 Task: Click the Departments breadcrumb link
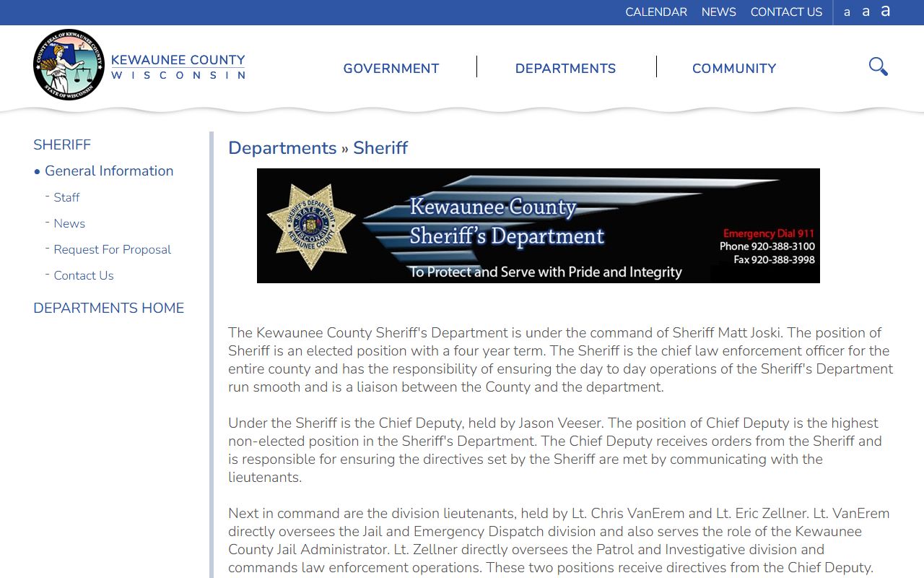click(282, 147)
